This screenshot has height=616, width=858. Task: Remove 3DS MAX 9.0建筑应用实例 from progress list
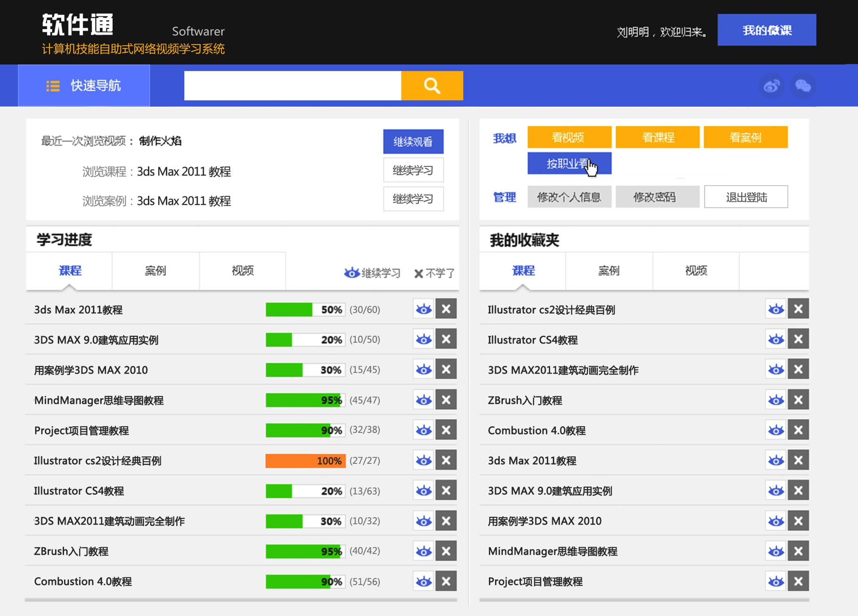click(x=446, y=339)
